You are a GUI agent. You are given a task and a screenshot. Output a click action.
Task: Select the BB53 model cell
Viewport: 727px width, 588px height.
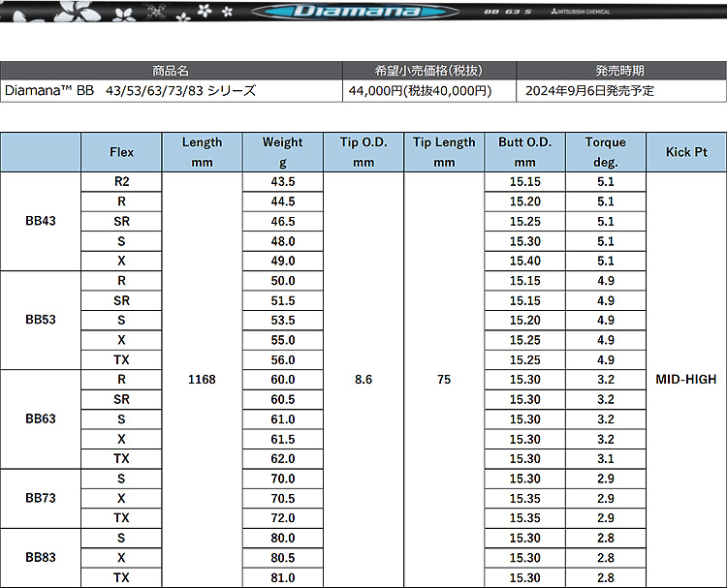point(41,320)
